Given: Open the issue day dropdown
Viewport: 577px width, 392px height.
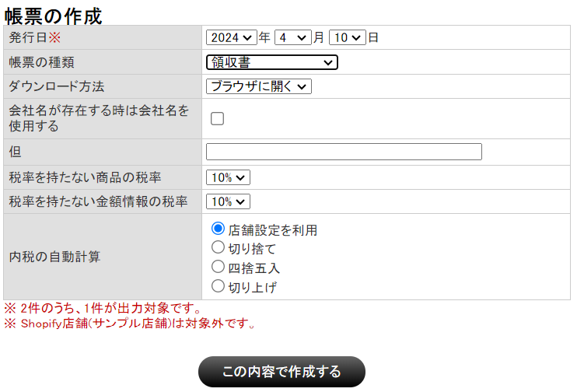Looking at the screenshot, I should tap(347, 37).
